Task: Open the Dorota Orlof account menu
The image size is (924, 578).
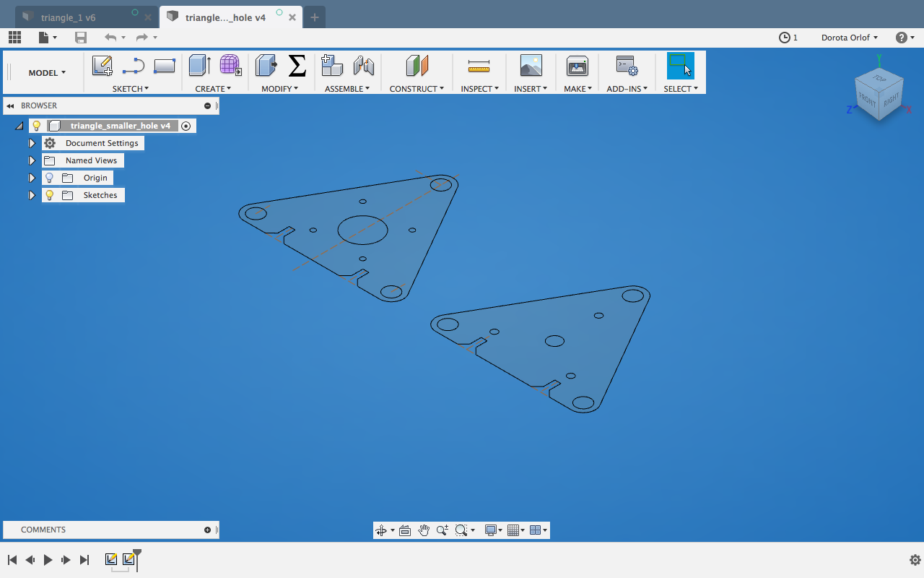Action: 850,37
